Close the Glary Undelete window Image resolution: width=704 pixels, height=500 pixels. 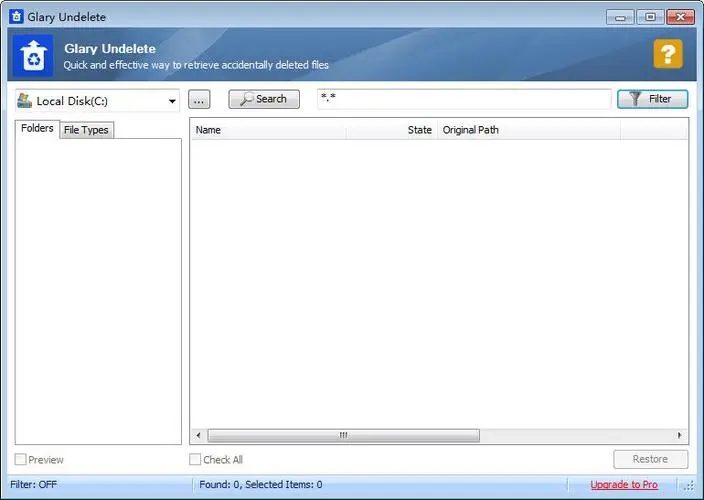pos(680,17)
